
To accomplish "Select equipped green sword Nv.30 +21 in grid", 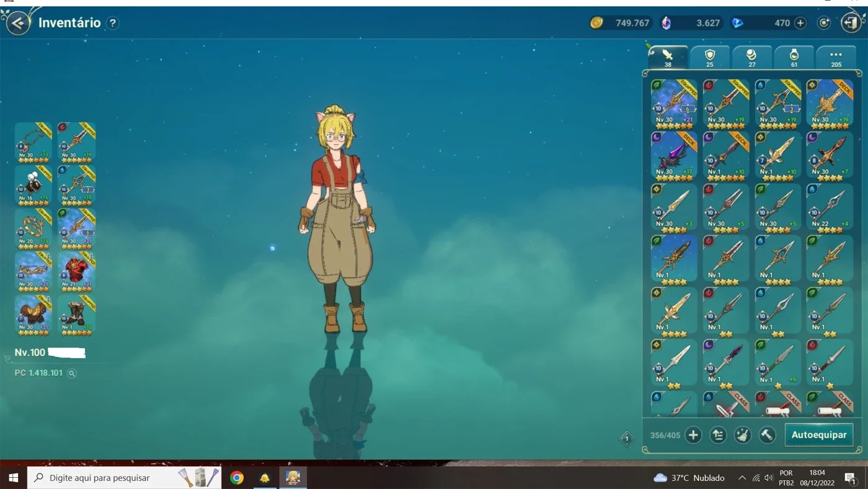I will [x=674, y=103].
